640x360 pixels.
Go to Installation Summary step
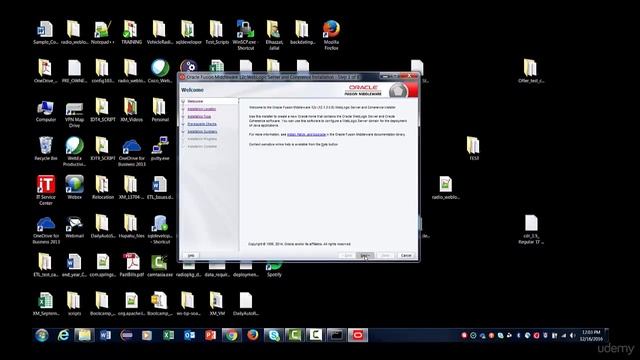(x=202, y=131)
